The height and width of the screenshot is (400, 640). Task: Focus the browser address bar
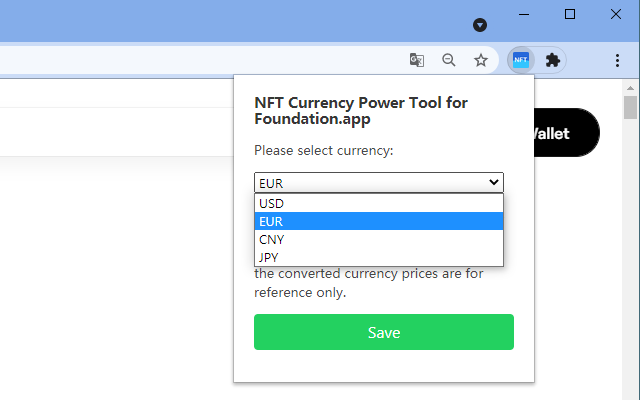tap(200, 60)
